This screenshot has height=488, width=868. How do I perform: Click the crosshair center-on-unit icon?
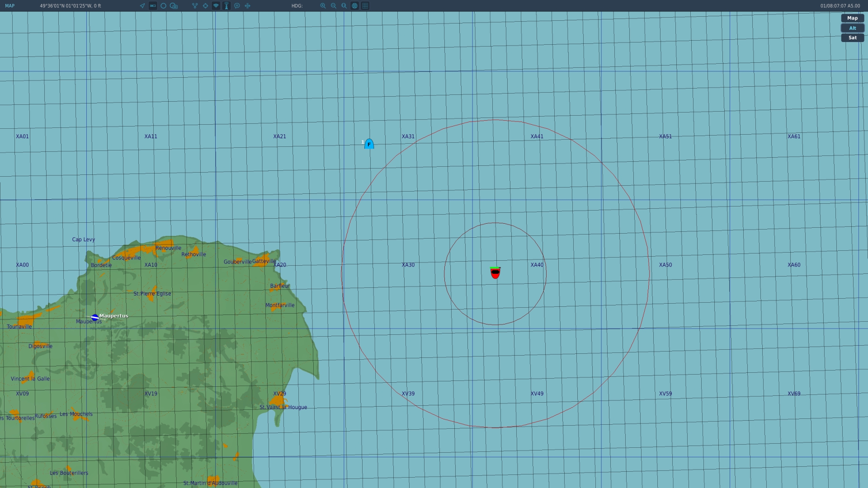tap(205, 6)
